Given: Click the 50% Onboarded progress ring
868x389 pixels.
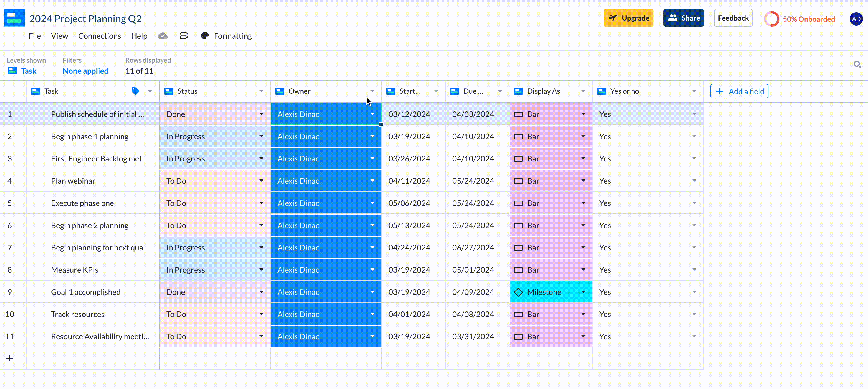Looking at the screenshot, I should click(771, 19).
